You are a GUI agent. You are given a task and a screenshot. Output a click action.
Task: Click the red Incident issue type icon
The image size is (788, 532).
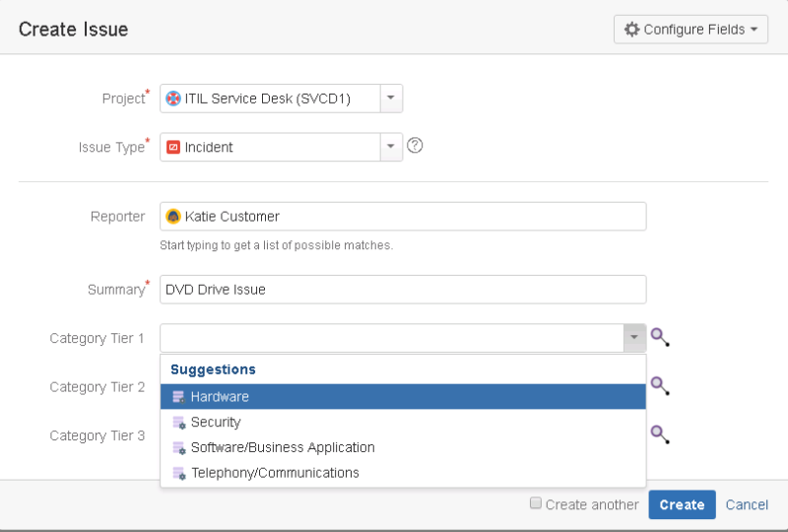click(173, 147)
